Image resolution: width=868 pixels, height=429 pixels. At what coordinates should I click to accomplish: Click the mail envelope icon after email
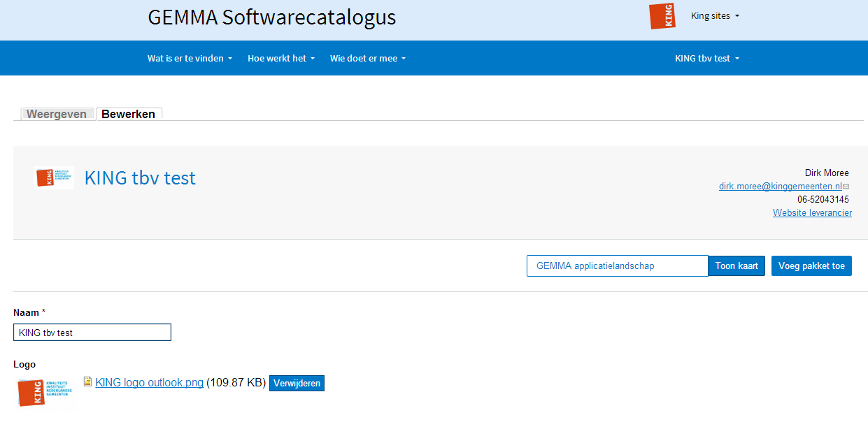[846, 187]
